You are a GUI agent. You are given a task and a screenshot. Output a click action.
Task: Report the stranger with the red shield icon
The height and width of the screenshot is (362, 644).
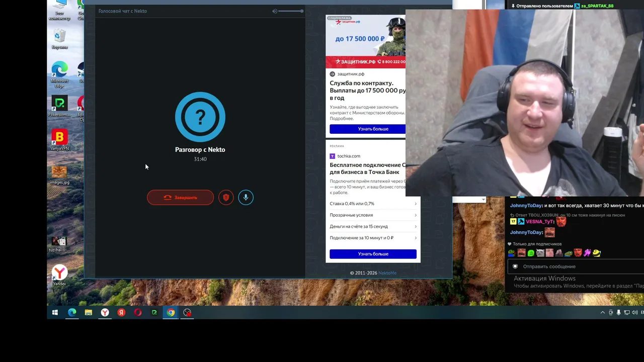point(226,198)
